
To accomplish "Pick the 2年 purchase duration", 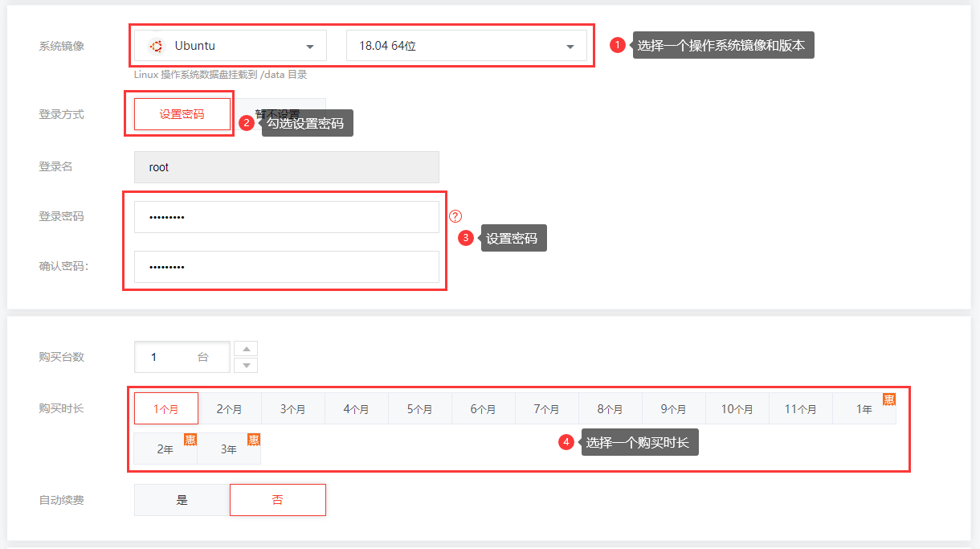I will click(165, 449).
